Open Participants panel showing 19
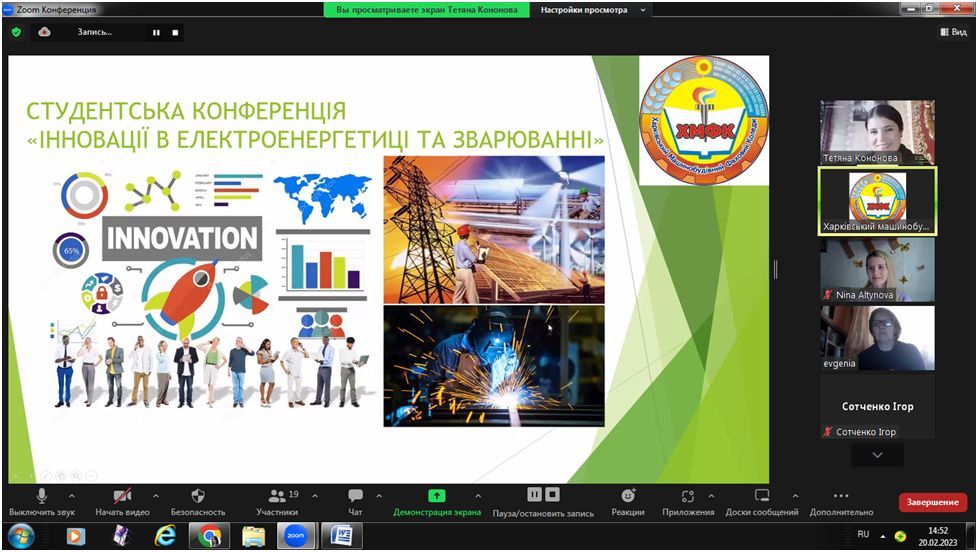The image size is (978, 552). 278,502
